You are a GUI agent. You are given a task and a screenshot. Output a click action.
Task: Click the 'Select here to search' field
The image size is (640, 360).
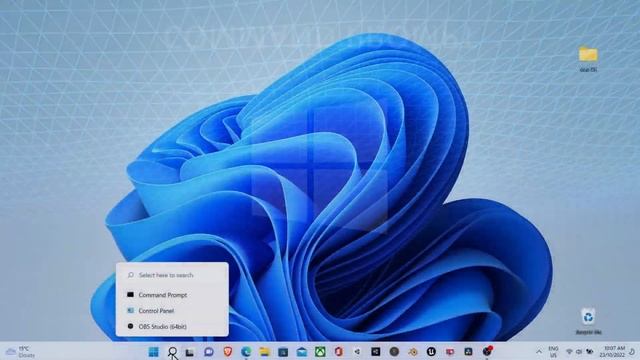point(172,275)
